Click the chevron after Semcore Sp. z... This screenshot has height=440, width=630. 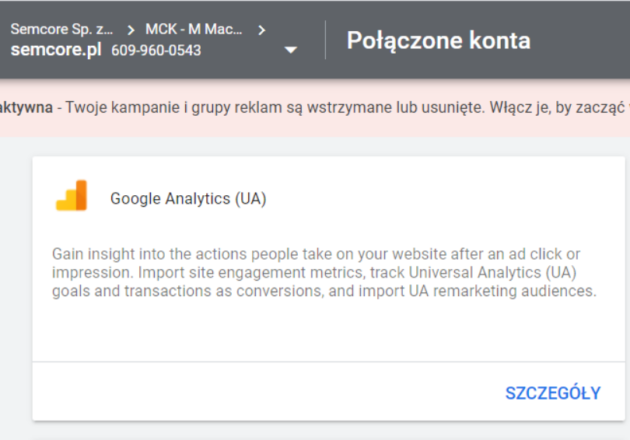point(131,30)
